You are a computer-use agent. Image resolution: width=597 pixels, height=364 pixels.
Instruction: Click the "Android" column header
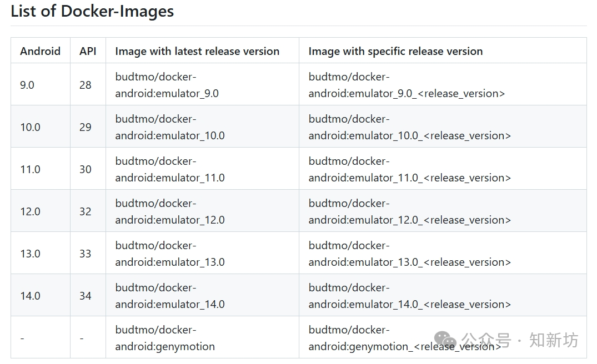[40, 51]
